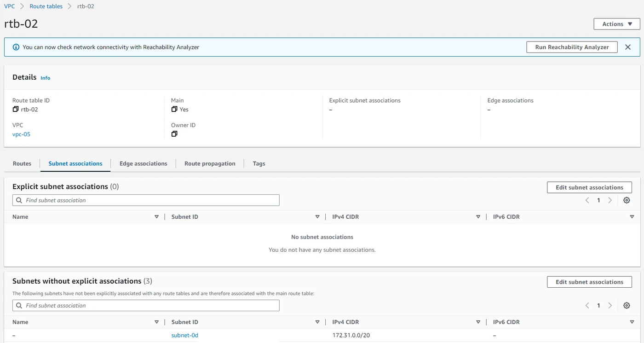The height and width of the screenshot is (343, 644).
Task: Select page 1 in Subnets without explicit associations
Action: tap(598, 305)
